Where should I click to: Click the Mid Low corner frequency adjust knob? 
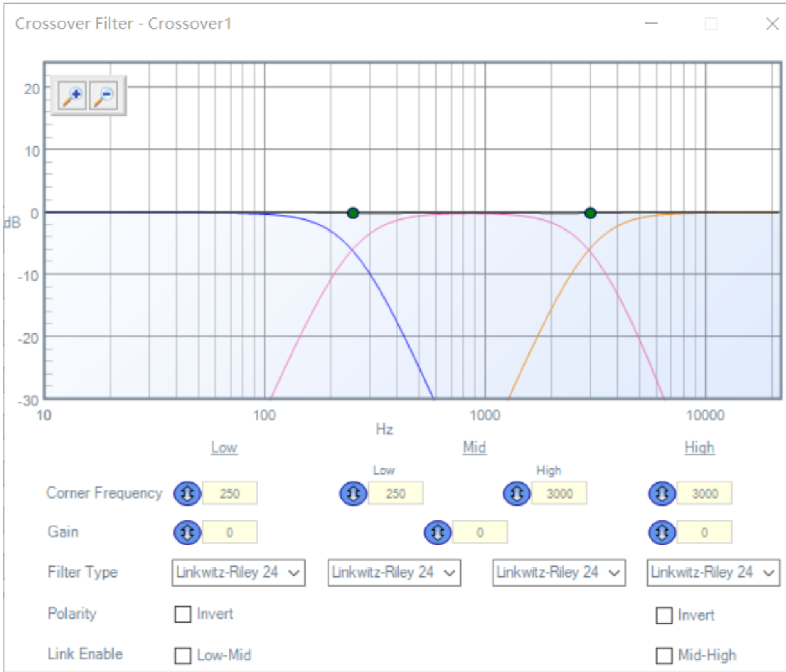(353, 493)
